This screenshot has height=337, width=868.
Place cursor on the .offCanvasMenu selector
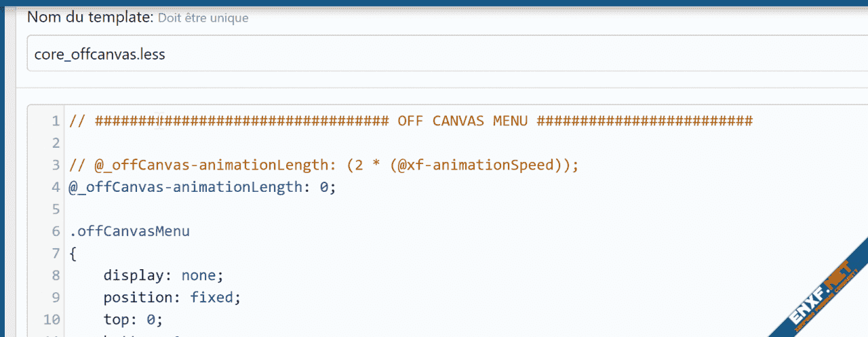(130, 231)
